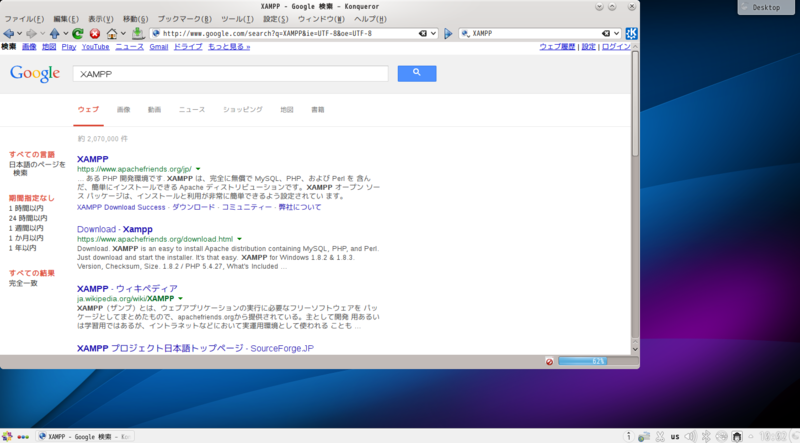Image resolution: width=800 pixels, height=443 pixels.
Task: Switch to the ニュース results tab
Action: click(x=192, y=110)
